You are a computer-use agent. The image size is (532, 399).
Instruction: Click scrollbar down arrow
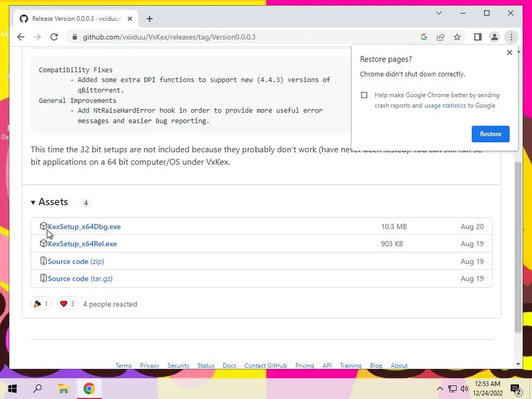pyautogui.click(x=518, y=364)
